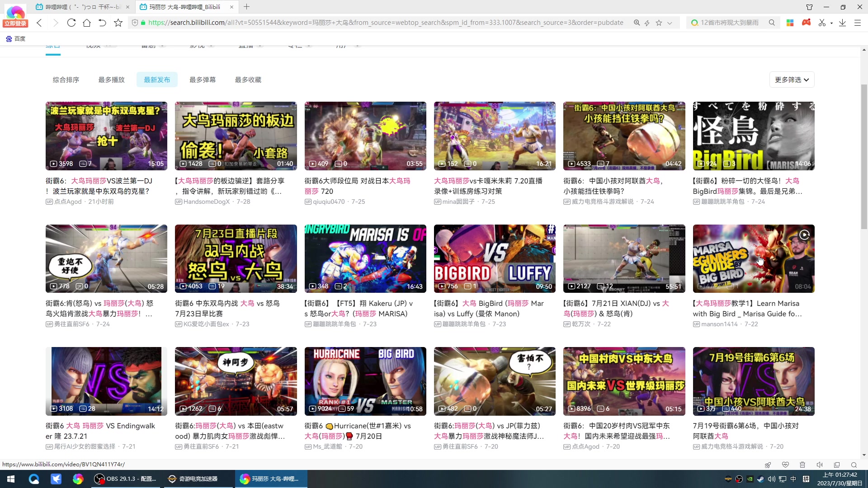
Task: Click the undo/restore closed tab arrow
Action: pos(102,23)
